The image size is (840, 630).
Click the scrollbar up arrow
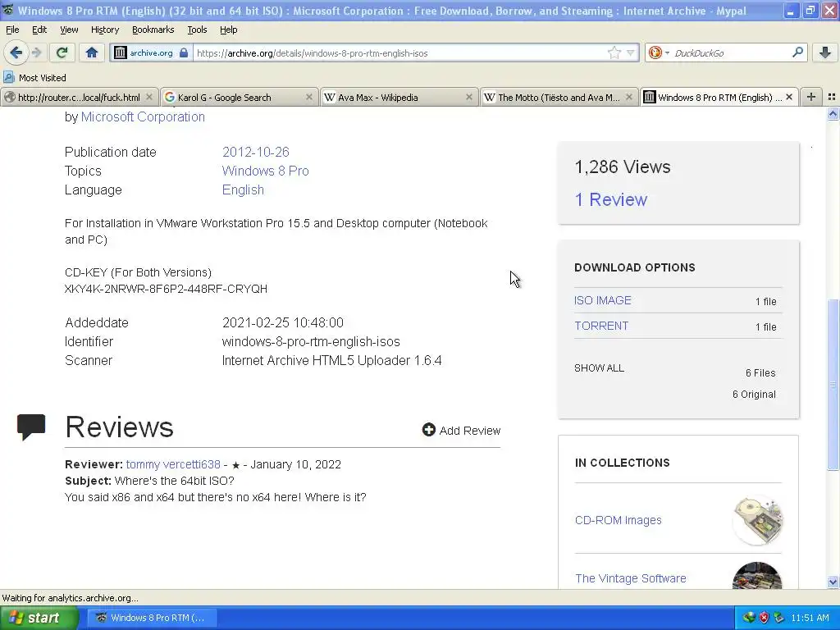click(x=833, y=113)
